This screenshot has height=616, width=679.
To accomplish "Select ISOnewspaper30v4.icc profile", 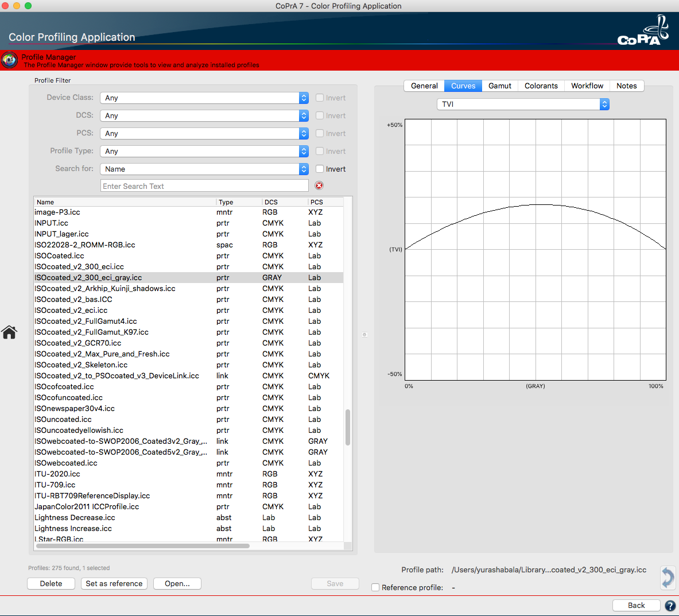I will point(189,409).
